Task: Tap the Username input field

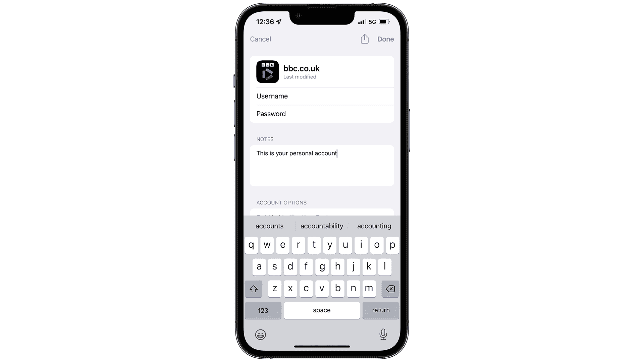Action: (322, 96)
